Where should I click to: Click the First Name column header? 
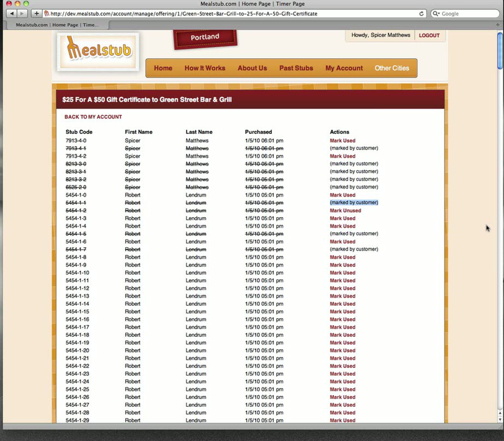[x=138, y=132]
